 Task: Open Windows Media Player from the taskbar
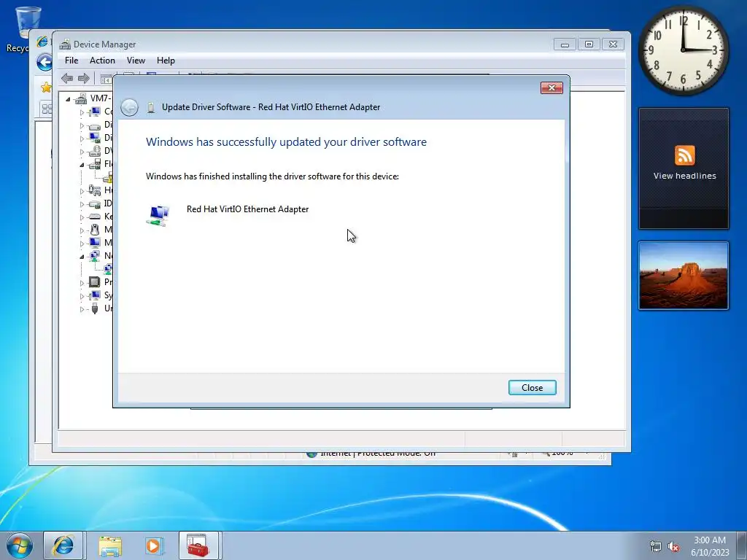tap(153, 545)
